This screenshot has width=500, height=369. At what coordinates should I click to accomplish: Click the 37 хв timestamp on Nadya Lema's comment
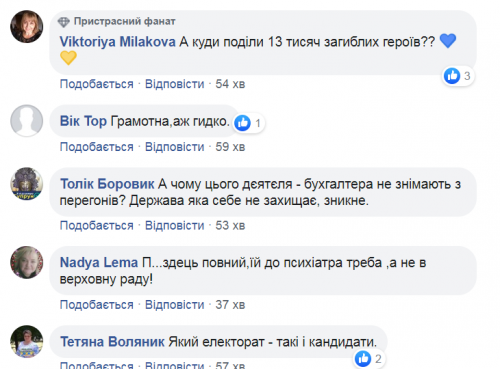[230, 305]
